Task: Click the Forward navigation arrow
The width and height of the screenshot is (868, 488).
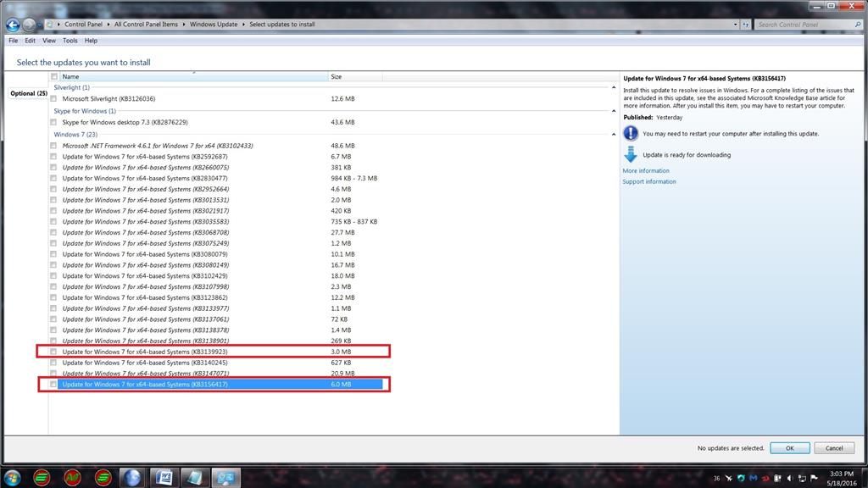Action: [x=29, y=25]
